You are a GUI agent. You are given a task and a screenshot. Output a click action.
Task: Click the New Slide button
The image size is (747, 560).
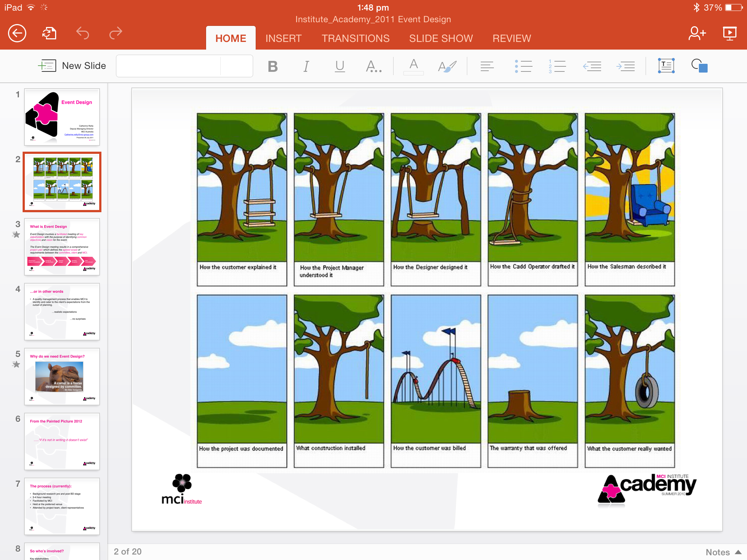click(x=72, y=66)
